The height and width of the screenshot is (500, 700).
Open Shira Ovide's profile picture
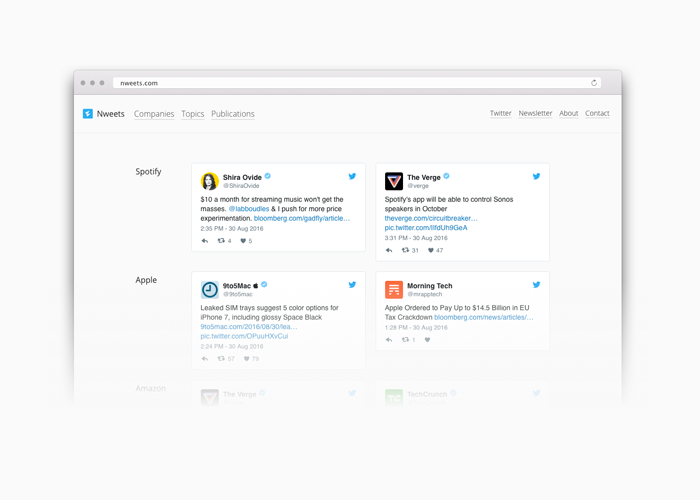click(209, 181)
